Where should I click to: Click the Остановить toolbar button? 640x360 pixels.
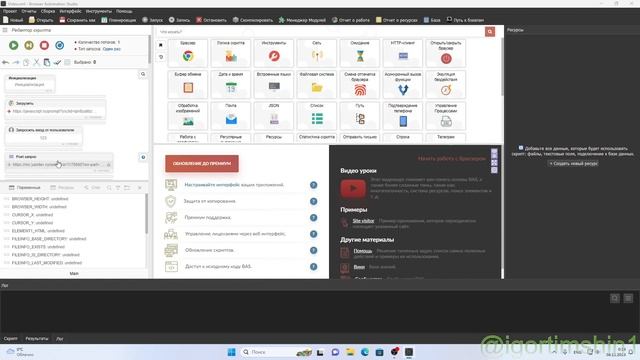(211, 20)
